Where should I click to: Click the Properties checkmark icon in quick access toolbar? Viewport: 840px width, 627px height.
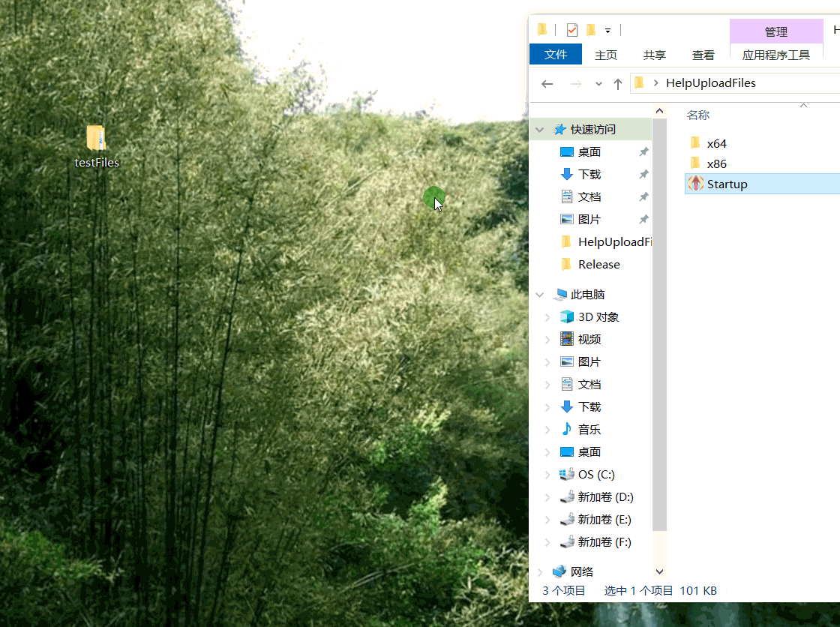point(572,30)
